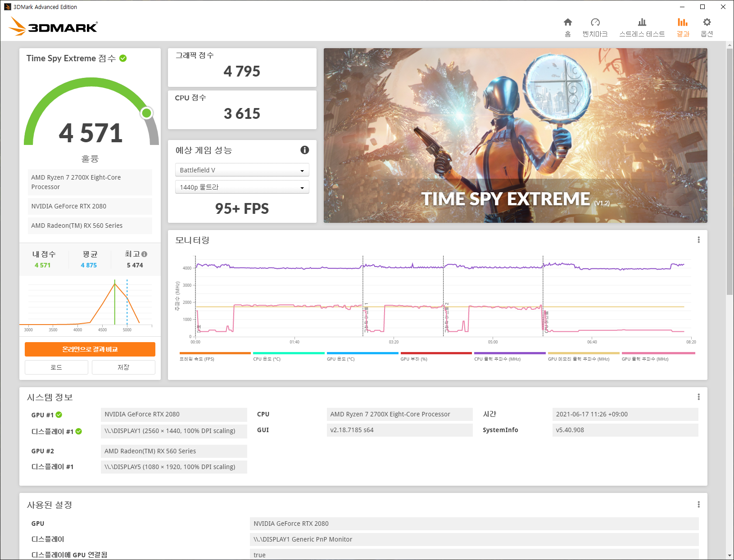
Task: Click the scrollbar down arrow
Action: (729, 555)
